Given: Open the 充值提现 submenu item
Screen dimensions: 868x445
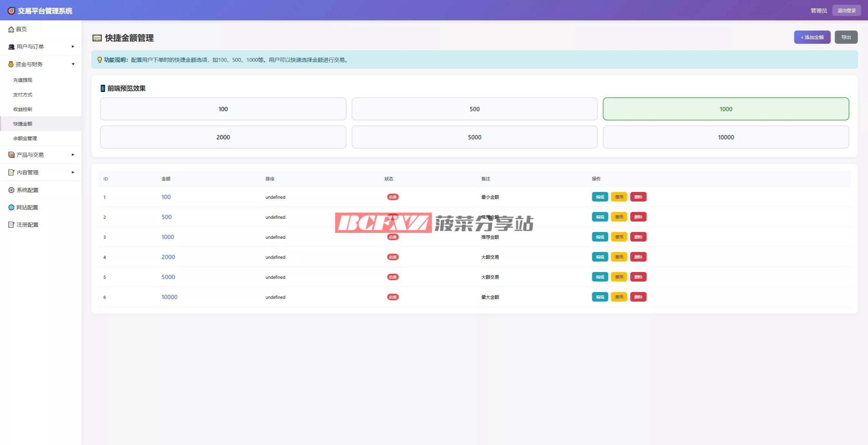Looking at the screenshot, I should [23, 80].
